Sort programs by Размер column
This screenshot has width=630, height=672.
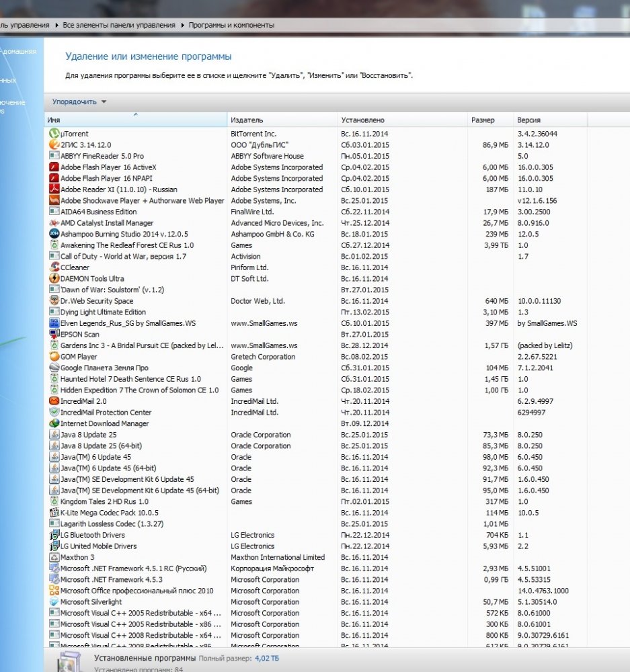tap(489, 120)
